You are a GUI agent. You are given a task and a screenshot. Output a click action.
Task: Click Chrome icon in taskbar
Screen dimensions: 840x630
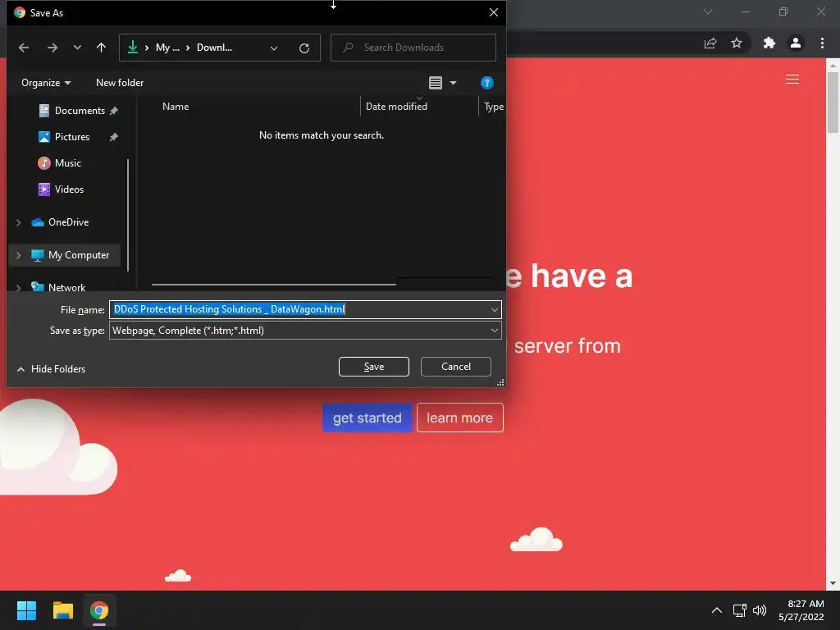point(99,610)
